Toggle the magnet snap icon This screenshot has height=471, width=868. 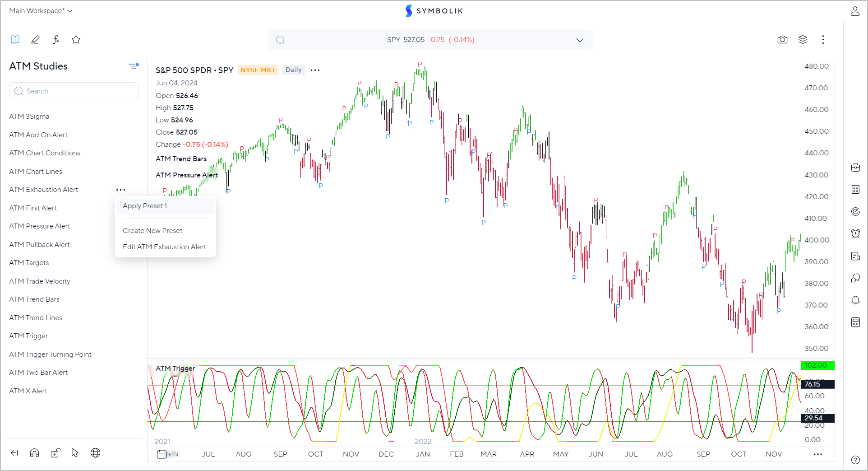tap(35, 453)
